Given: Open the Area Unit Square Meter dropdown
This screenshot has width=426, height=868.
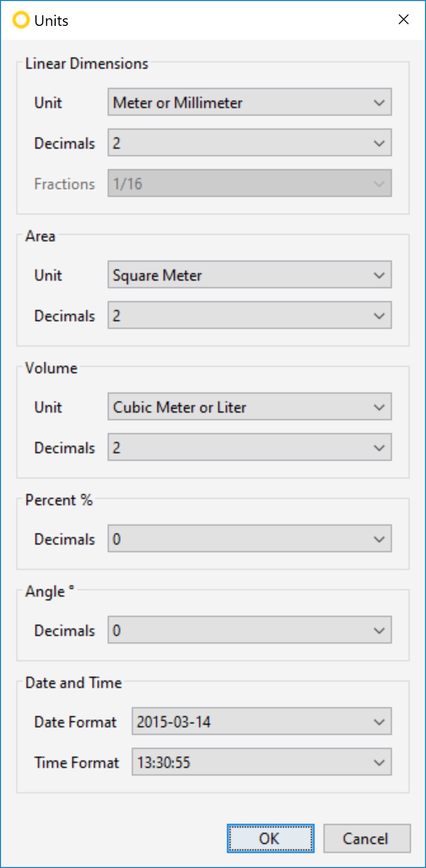Looking at the screenshot, I should coord(249,275).
